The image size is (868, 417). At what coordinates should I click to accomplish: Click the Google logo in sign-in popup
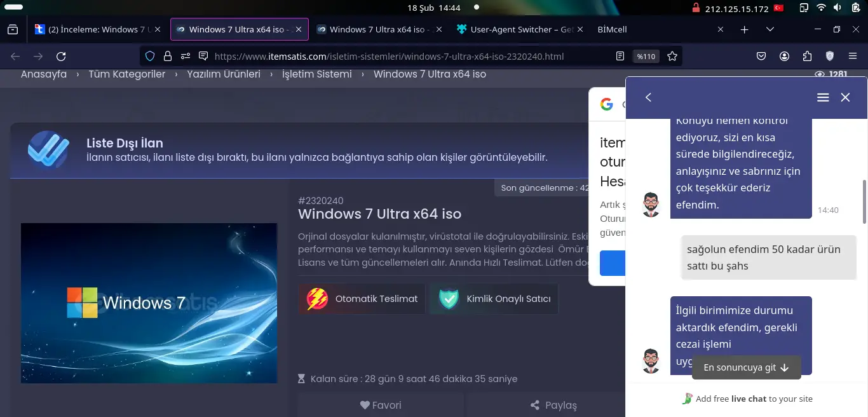point(607,104)
